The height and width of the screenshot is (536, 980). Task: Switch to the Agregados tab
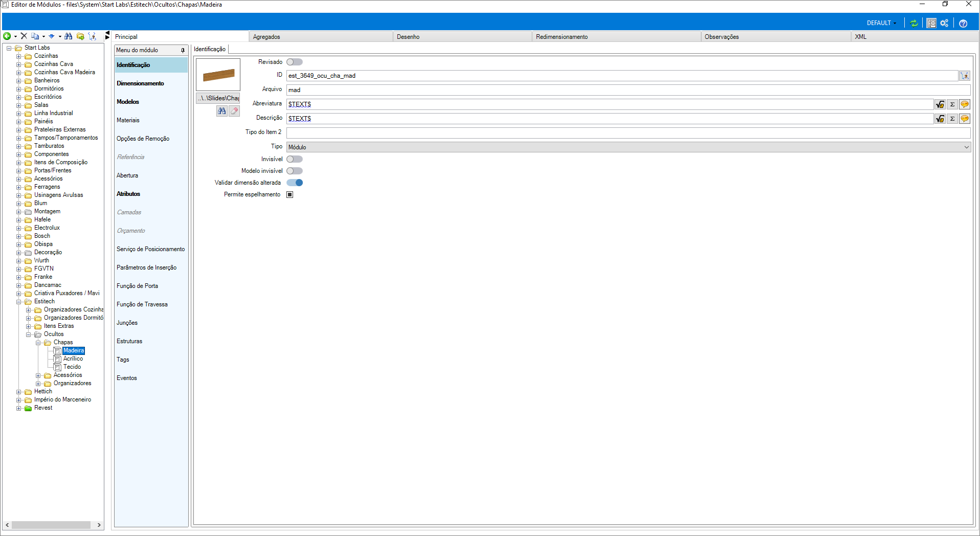tap(266, 37)
